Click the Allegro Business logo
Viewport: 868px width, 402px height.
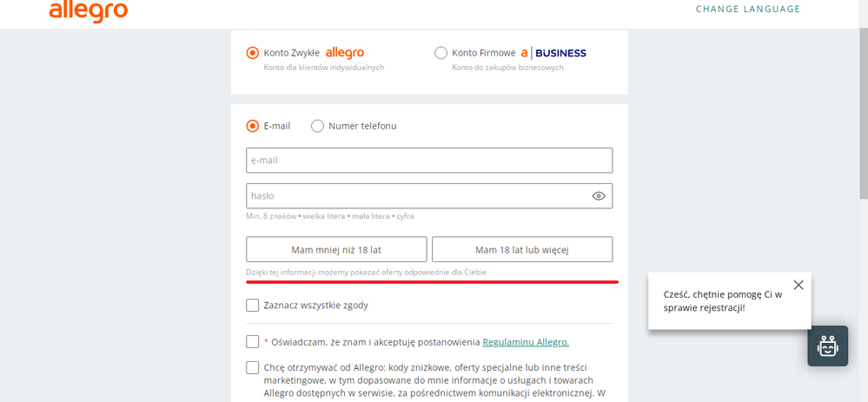point(553,53)
